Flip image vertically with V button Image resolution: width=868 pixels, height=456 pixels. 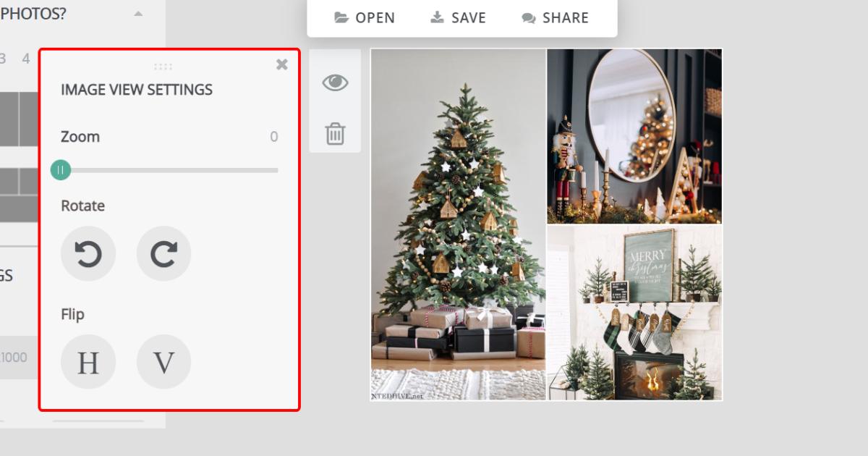tap(163, 362)
